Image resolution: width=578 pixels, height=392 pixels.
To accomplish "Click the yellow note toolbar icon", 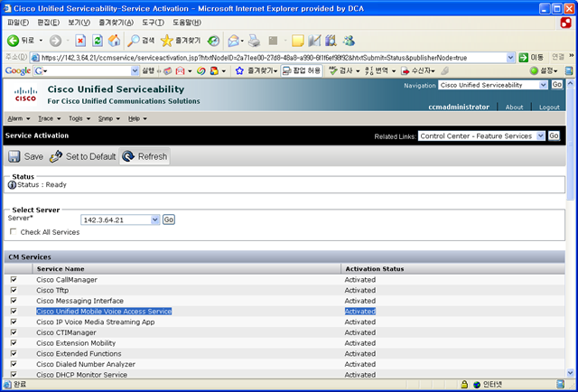I will point(297,41).
